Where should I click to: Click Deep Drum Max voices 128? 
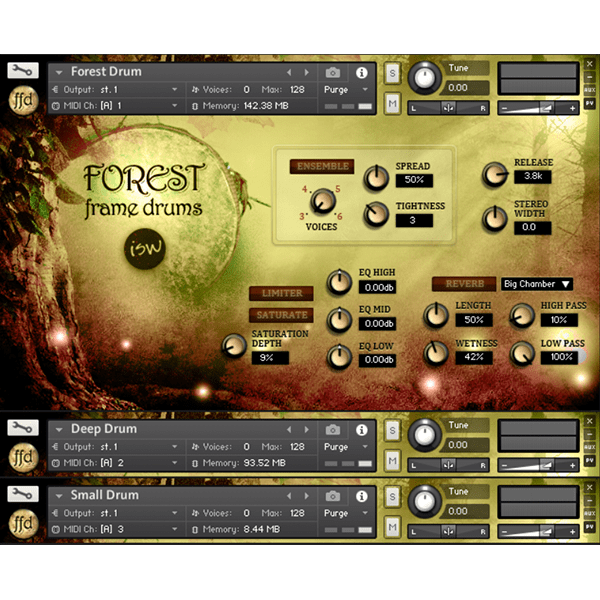coord(297,447)
